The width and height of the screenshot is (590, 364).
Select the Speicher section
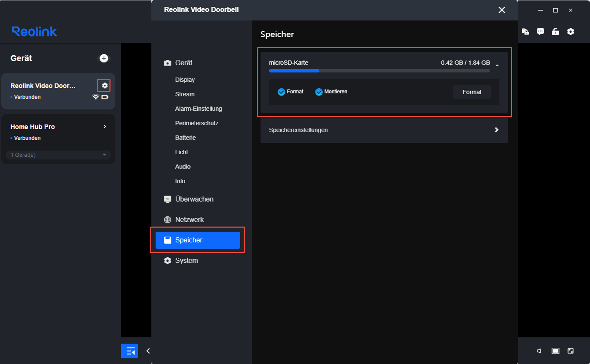click(198, 240)
